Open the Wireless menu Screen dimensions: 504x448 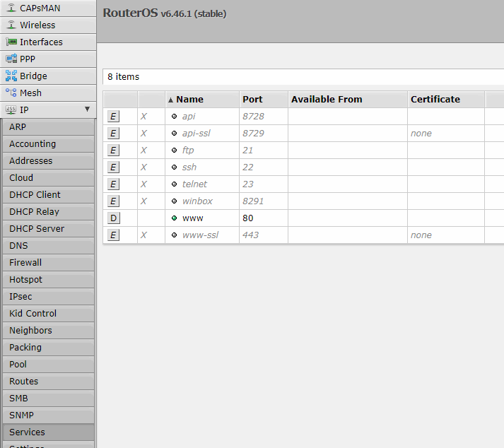(48, 25)
